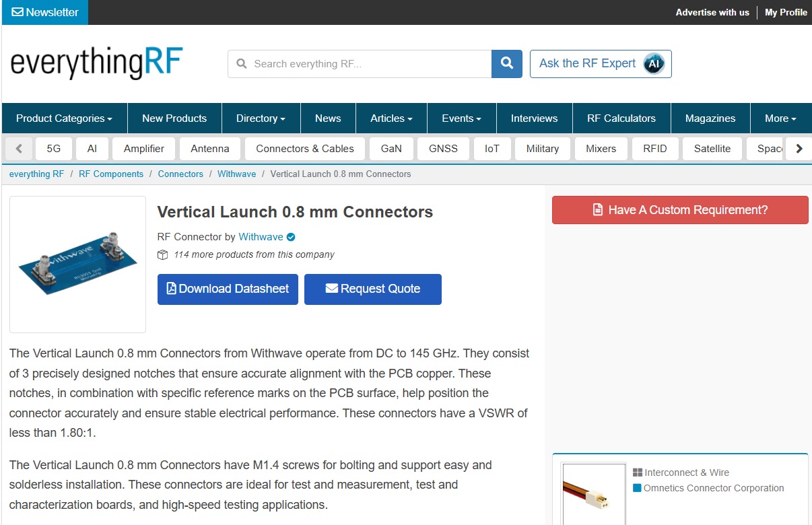812x525 pixels.
Task: Click Have A Custom Requirement button
Action: (680, 210)
